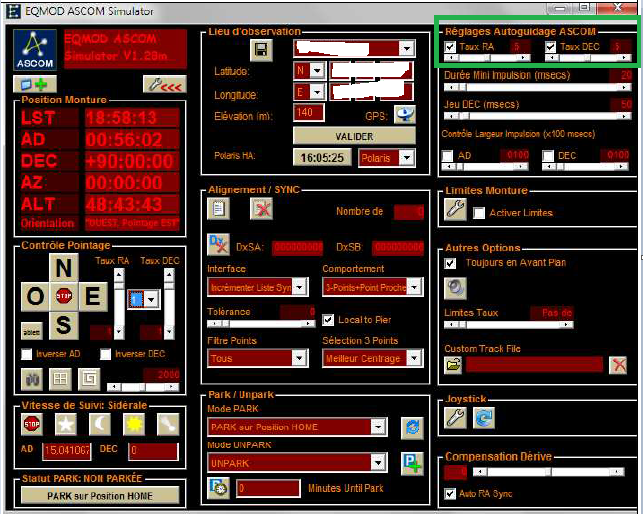The image size is (643, 514).
Task: Adjust Durée Mini Impulsion slider
Action: coord(538,87)
